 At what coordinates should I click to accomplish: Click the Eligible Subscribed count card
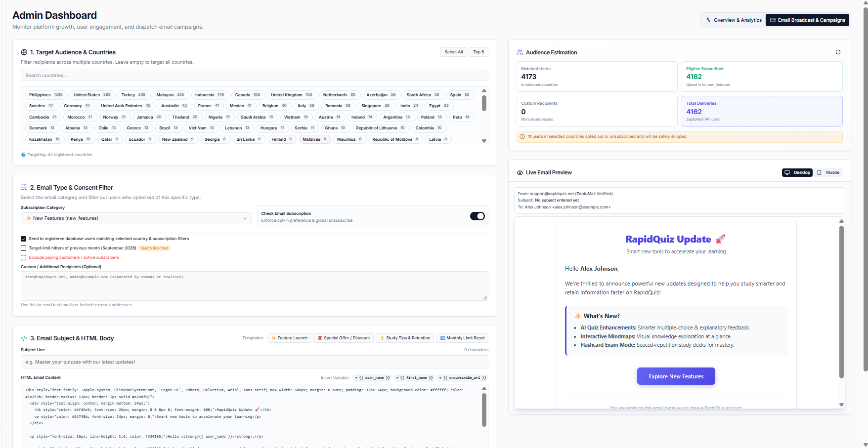762,77
